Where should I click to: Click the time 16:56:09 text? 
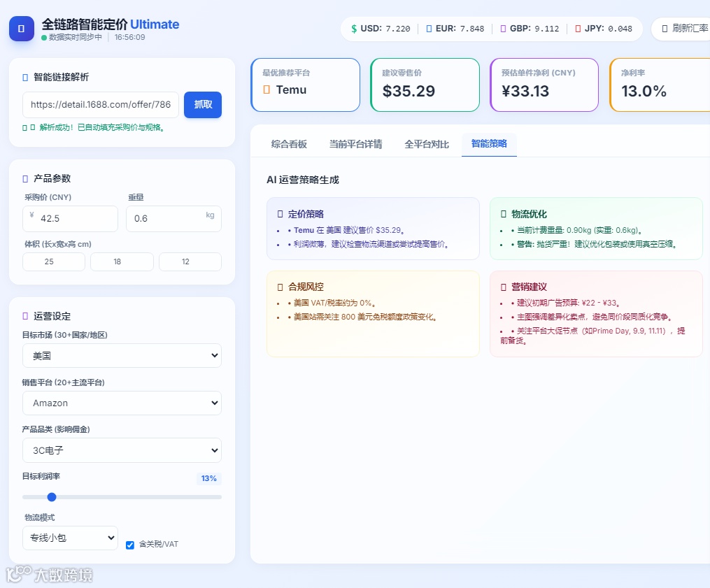(129, 38)
